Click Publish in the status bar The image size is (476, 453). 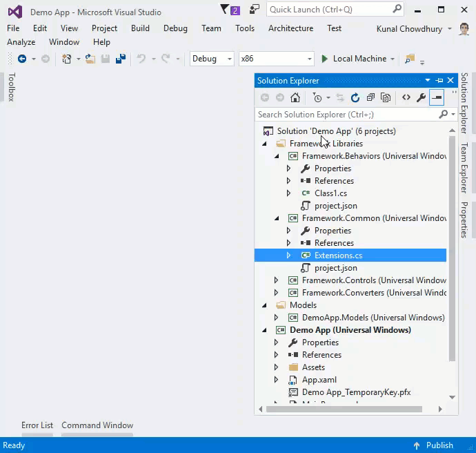tap(439, 445)
